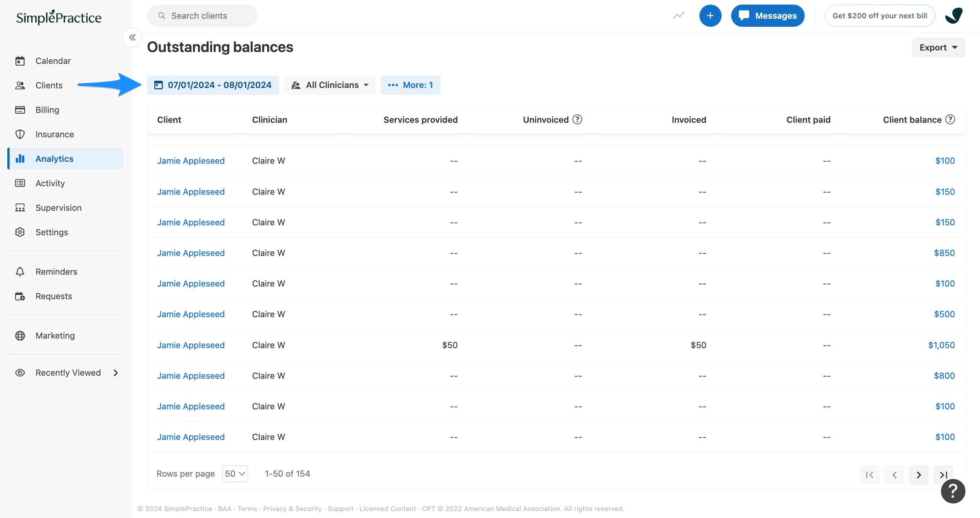Open the account avatar menu

coord(954,16)
